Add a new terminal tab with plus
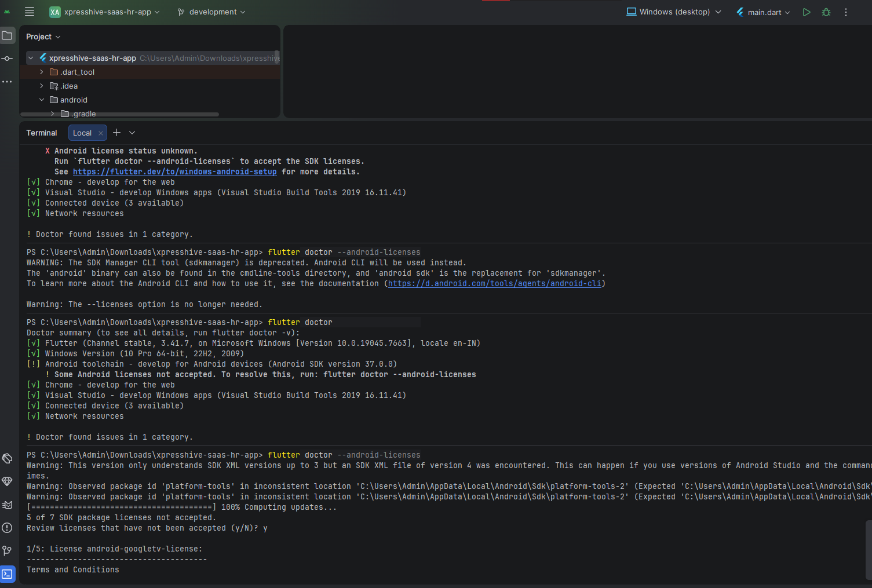This screenshot has height=588, width=872. click(x=116, y=133)
